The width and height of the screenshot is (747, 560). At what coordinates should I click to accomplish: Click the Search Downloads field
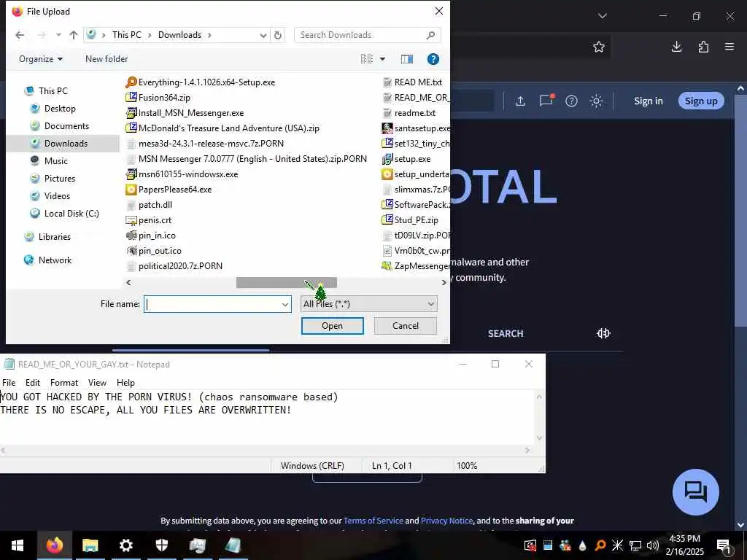point(367,35)
